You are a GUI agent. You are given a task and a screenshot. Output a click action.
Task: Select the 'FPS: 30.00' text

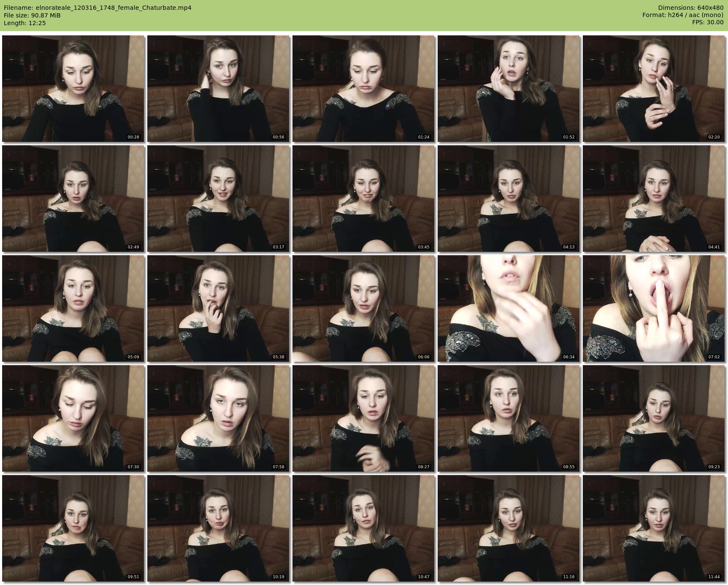(x=708, y=23)
